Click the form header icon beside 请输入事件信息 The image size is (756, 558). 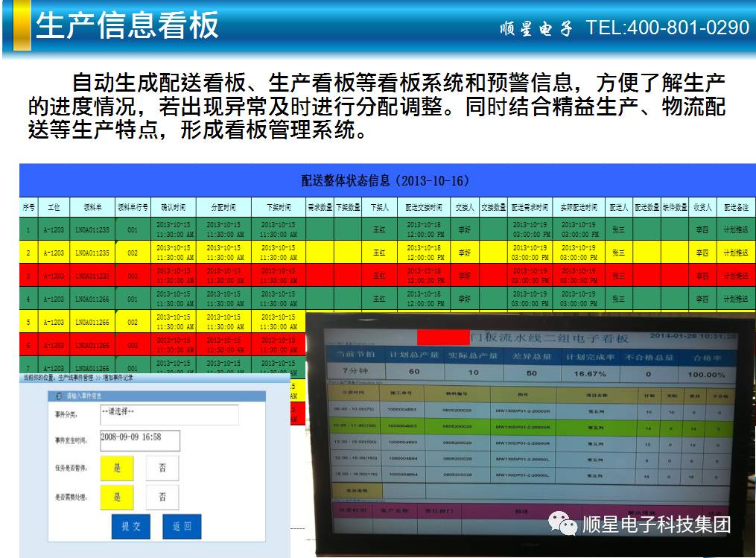tap(59, 396)
